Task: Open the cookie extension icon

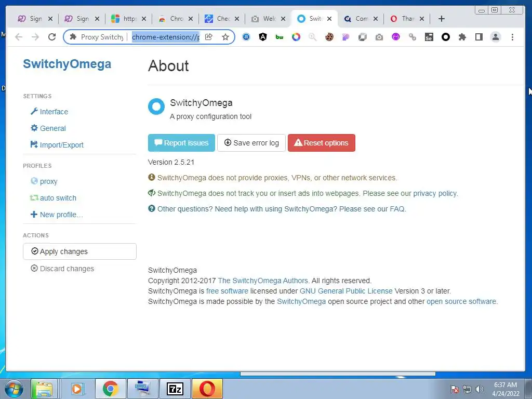Action: click(329, 37)
